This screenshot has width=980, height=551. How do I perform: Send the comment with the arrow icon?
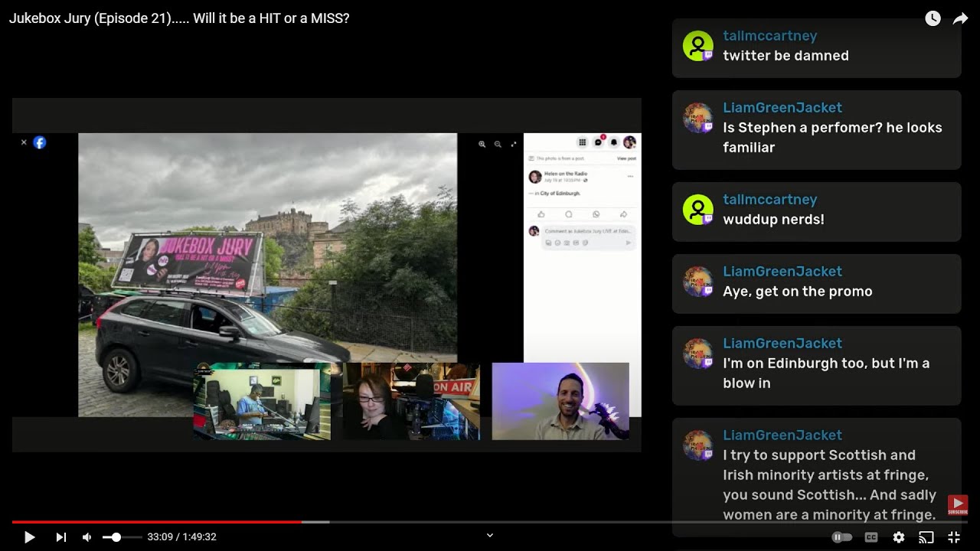[629, 243]
